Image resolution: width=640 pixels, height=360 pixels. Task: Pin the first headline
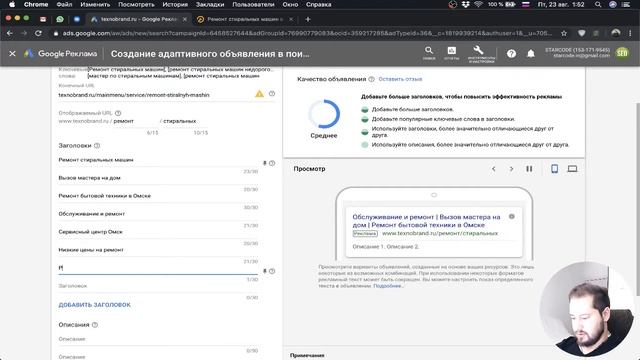(264, 163)
